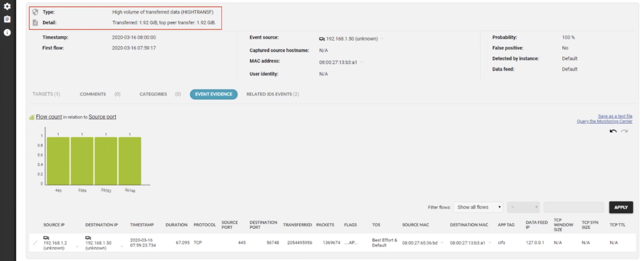Open the Show all flows dropdown

[x=478, y=207]
